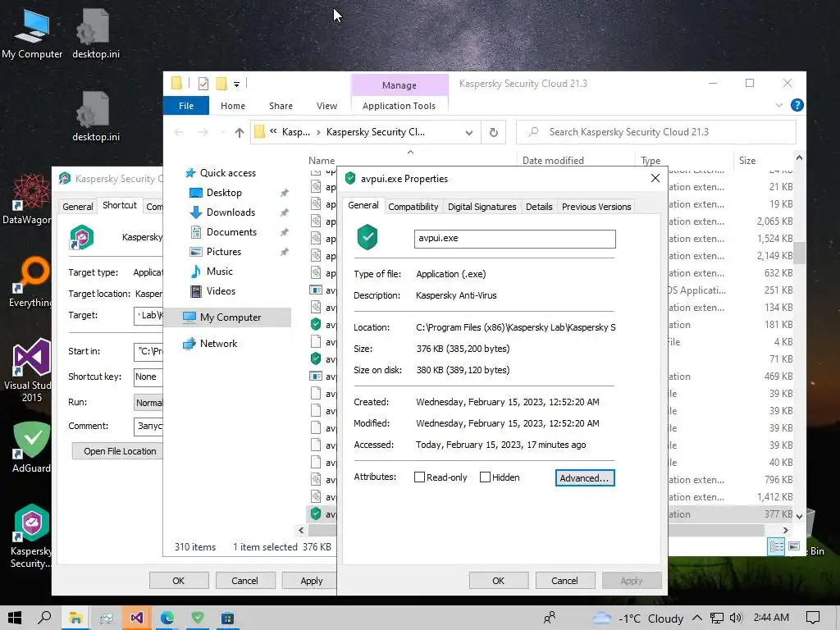Click Explorer help question mark icon
The width and height of the screenshot is (840, 630).
(797, 105)
